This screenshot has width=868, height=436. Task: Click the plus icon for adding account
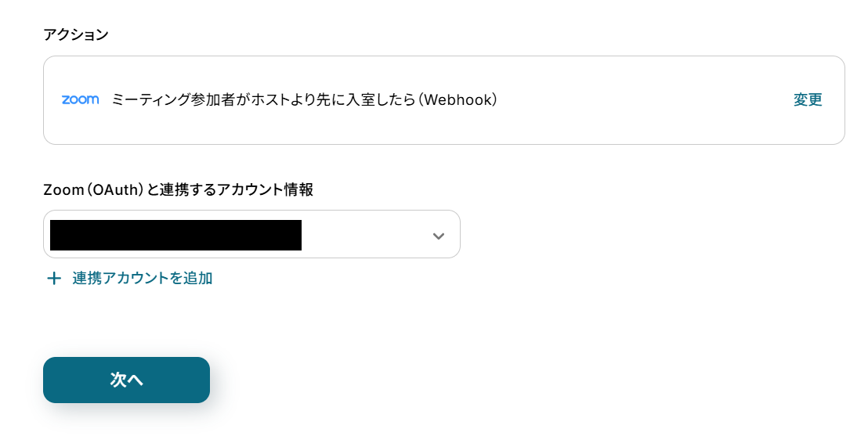coord(54,279)
